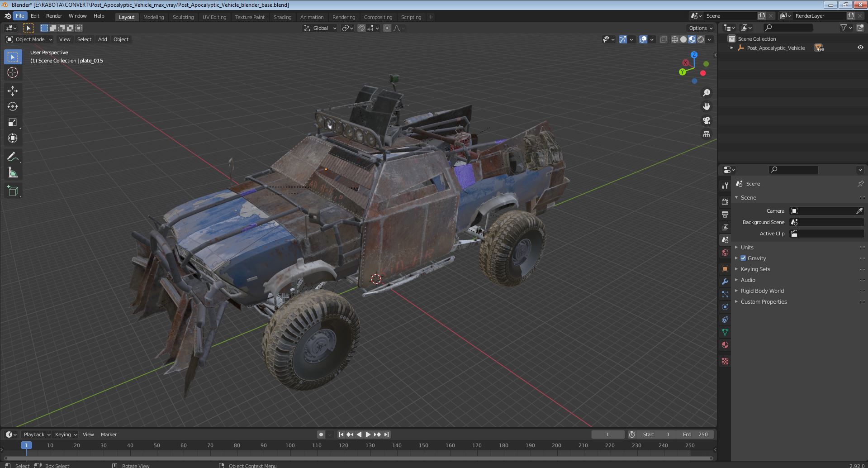Select the Rotate tool
The height and width of the screenshot is (468, 868).
[x=13, y=107]
